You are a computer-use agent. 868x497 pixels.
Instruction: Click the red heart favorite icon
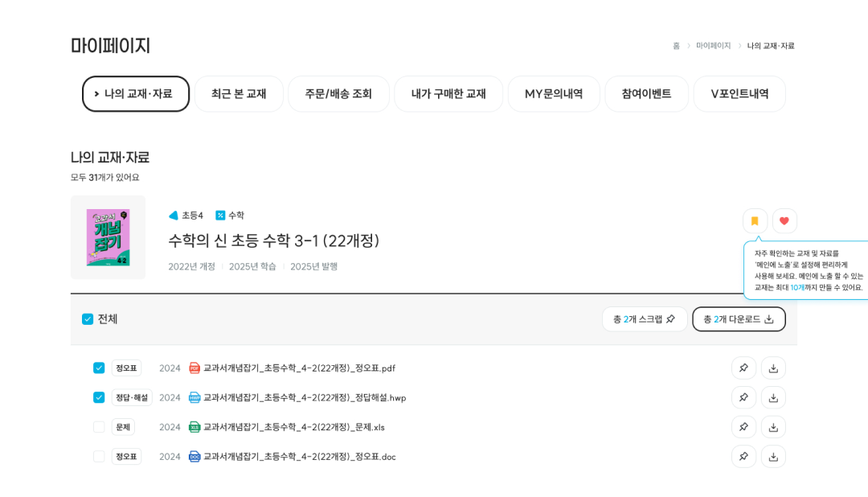pos(784,220)
